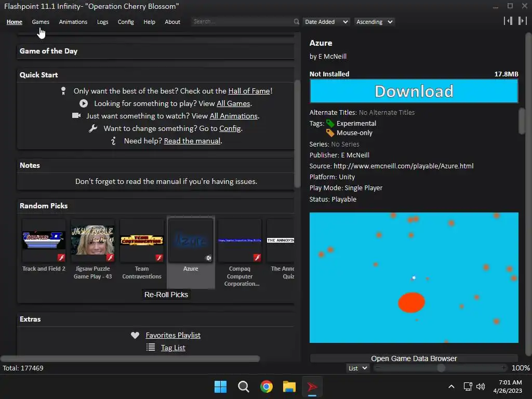Select the Mouse-only tag text
The image size is (532, 399).
point(354,132)
